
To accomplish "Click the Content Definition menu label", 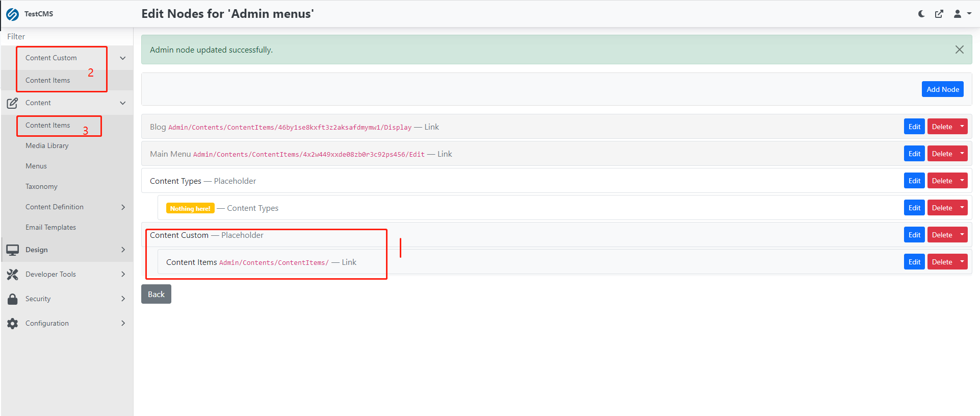I will [x=55, y=207].
